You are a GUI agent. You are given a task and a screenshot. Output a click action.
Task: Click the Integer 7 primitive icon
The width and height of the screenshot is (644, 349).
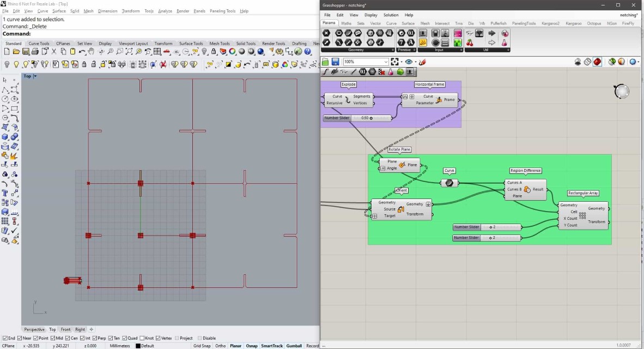[401, 43]
